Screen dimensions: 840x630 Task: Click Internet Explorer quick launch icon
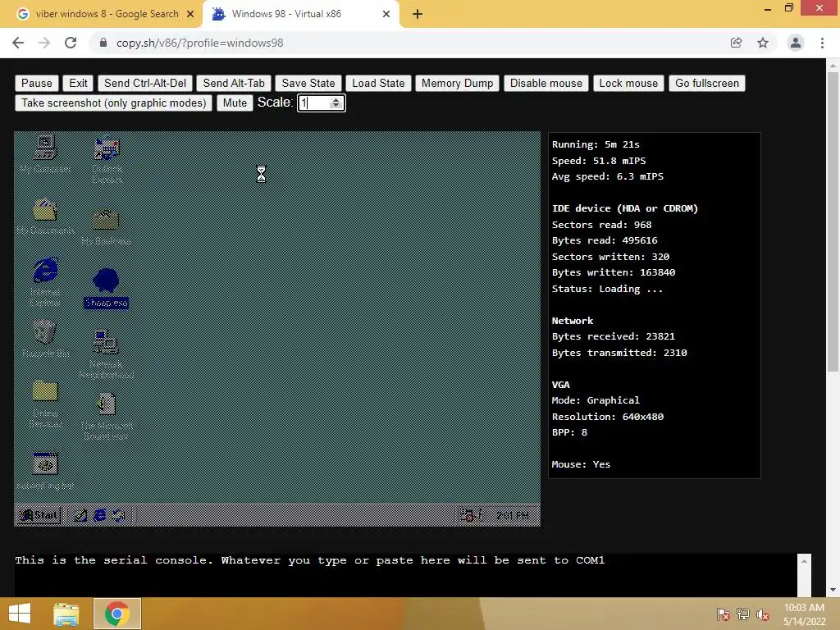[99, 515]
